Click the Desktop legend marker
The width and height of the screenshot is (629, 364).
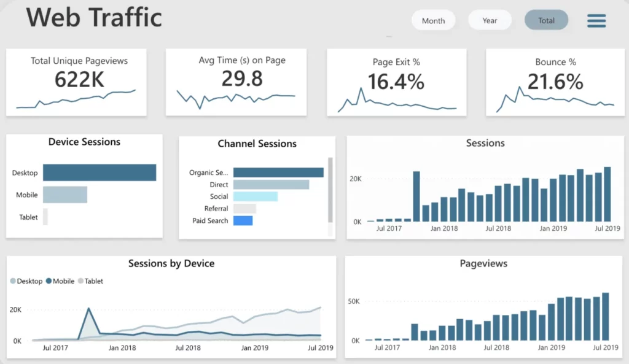click(13, 281)
